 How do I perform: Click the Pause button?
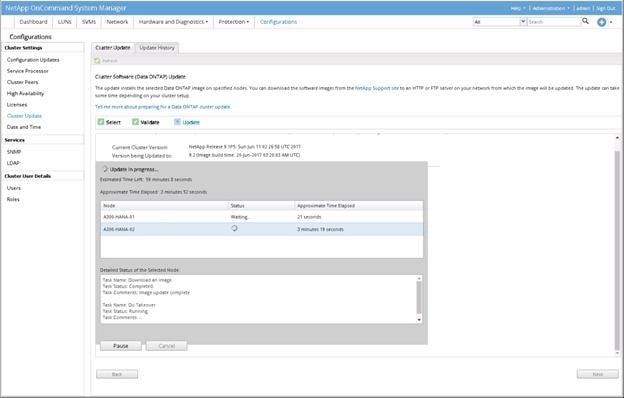[x=121, y=346]
